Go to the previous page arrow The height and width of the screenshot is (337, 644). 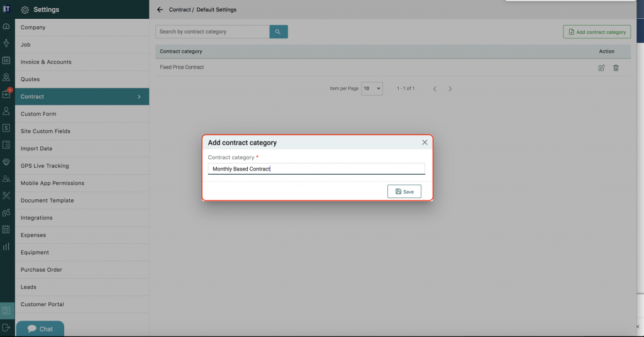(x=435, y=89)
